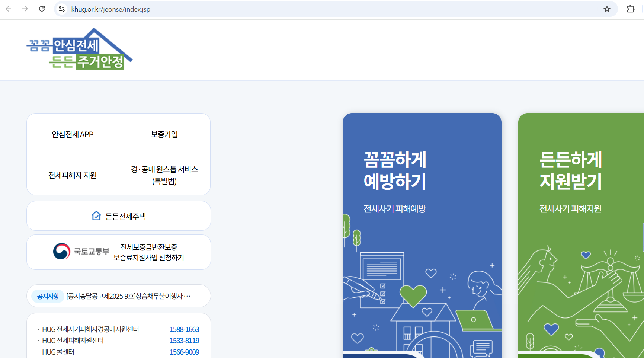Click the site permissions icon in address bar
This screenshot has width=644, height=358.
[62, 9]
